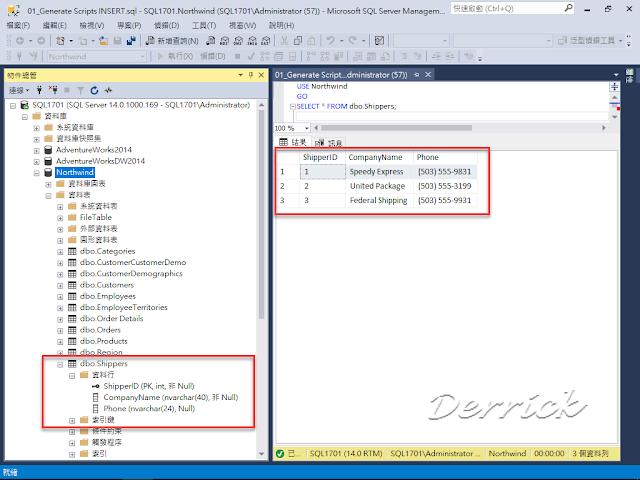
Task: Click the DAX query icon in toolbar
Action: pos(266,41)
